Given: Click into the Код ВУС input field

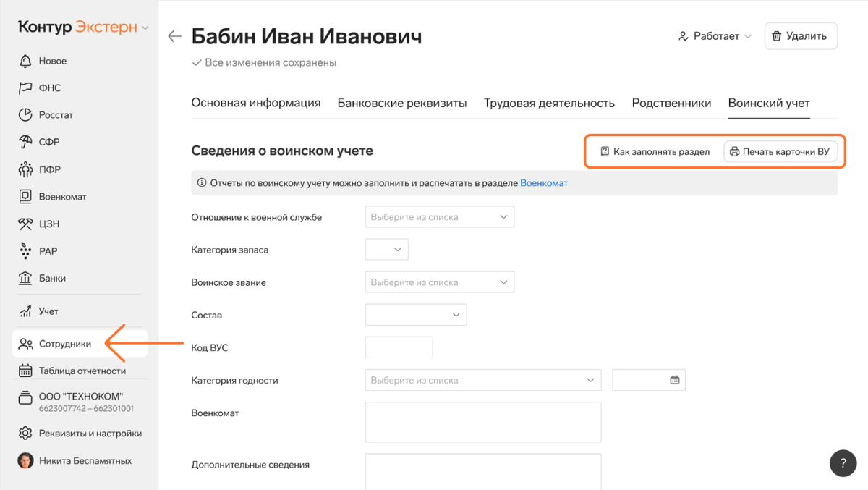Looking at the screenshot, I should click(399, 347).
